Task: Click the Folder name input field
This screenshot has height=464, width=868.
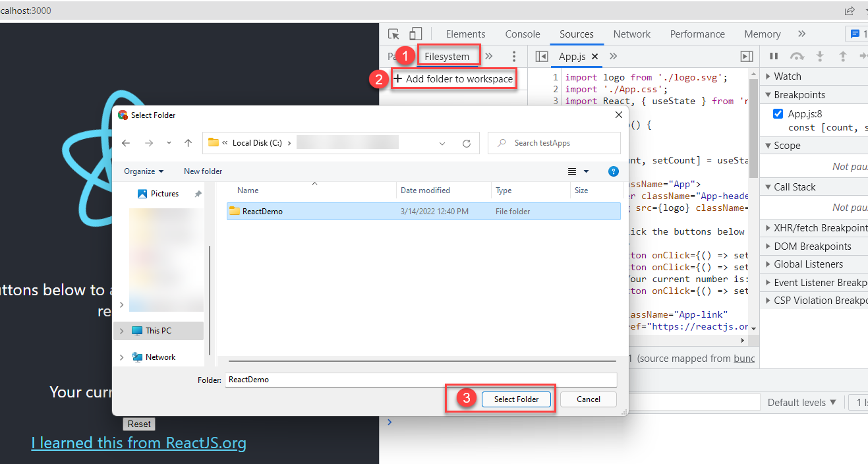Action: [x=420, y=380]
